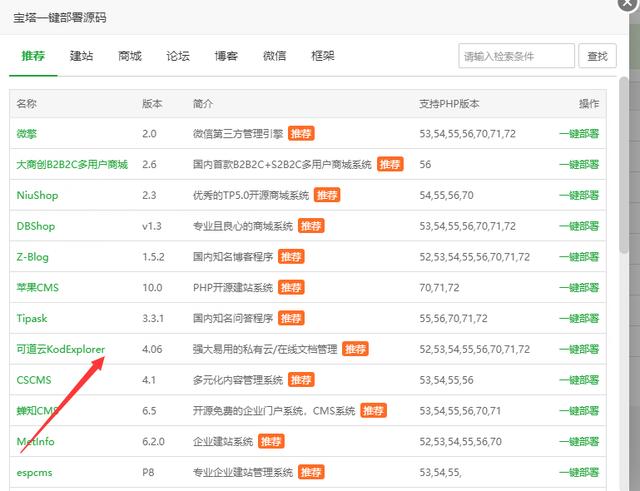Viewport: 640px width, 491px height.
Task: Click the 版本 column header
Action: pos(152,104)
